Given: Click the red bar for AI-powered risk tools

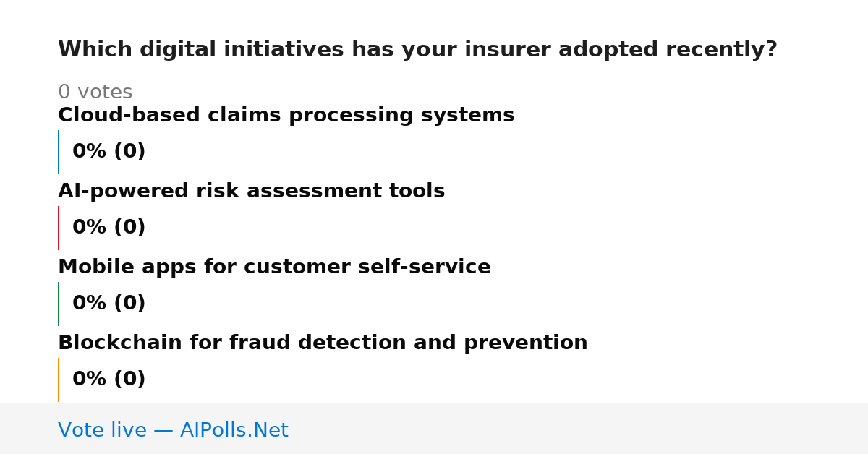Looking at the screenshot, I should (x=58, y=228).
